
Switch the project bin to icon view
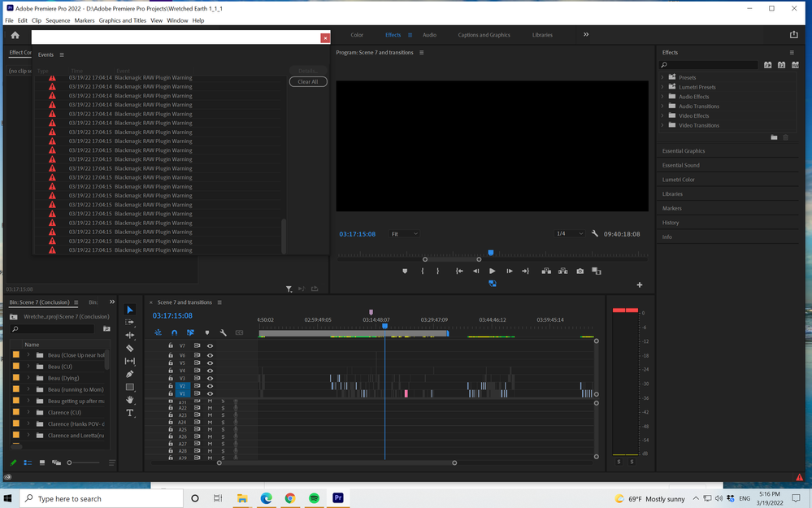(x=42, y=462)
